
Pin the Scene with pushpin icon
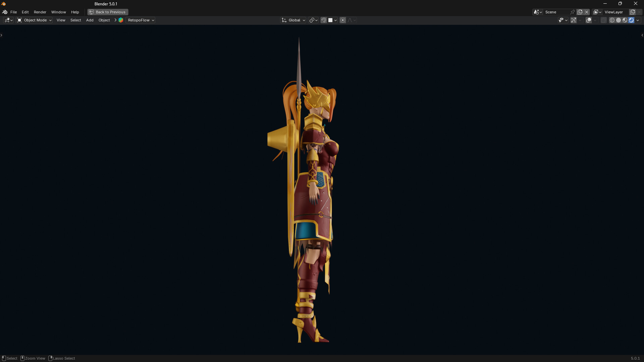[573, 12]
